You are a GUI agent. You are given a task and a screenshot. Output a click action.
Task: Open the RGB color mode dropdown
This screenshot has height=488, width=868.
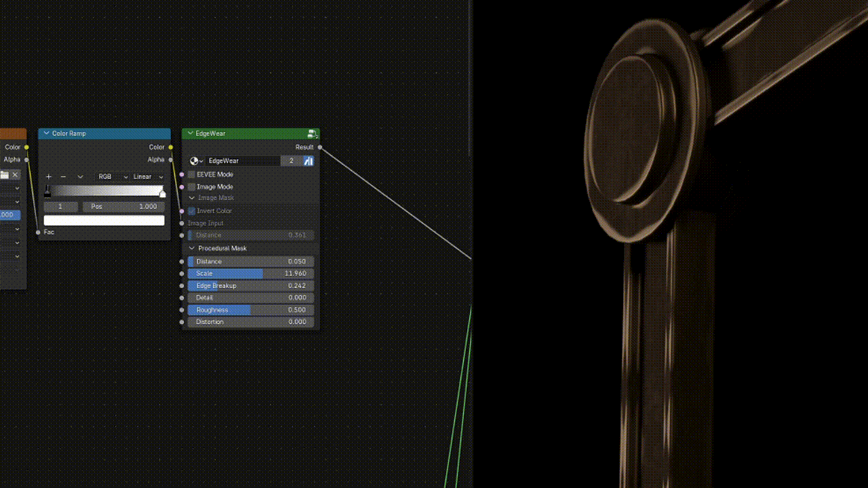pos(112,177)
